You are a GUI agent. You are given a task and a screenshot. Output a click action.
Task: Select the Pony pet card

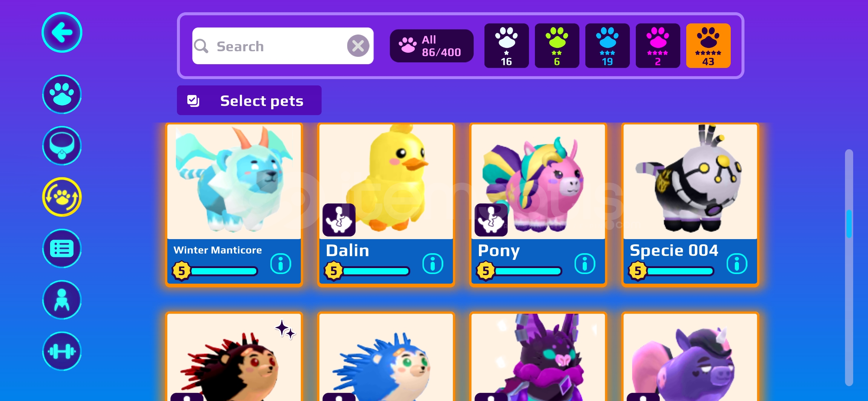538,205
